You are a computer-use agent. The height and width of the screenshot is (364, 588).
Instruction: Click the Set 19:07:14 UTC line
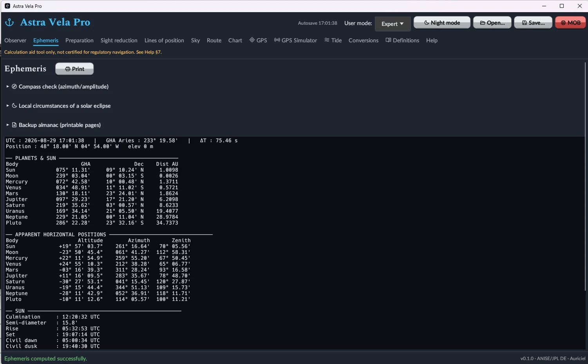pos(53,335)
